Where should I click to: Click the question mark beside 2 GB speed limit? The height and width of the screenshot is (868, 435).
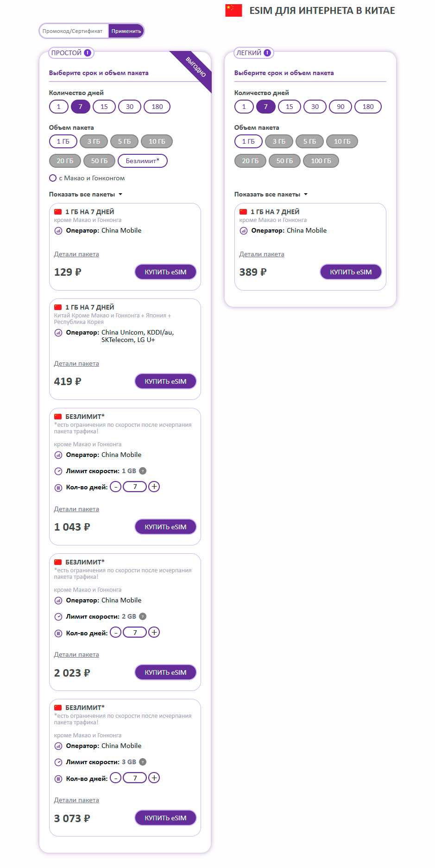coord(143,616)
